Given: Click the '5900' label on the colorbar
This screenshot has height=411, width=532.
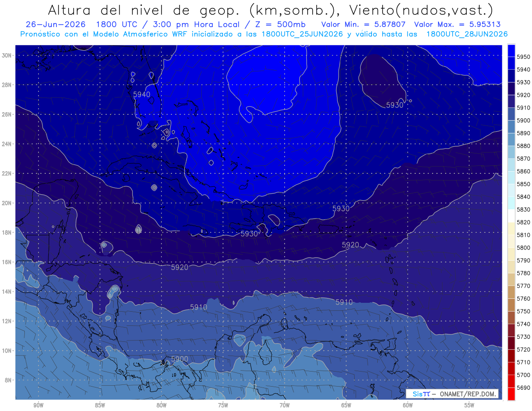Looking at the screenshot, I should tap(524, 121).
